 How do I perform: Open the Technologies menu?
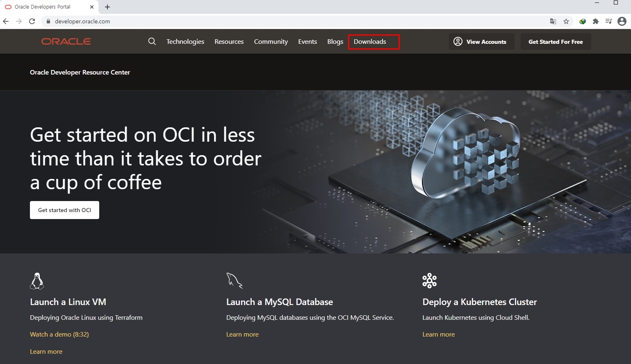[x=185, y=42]
